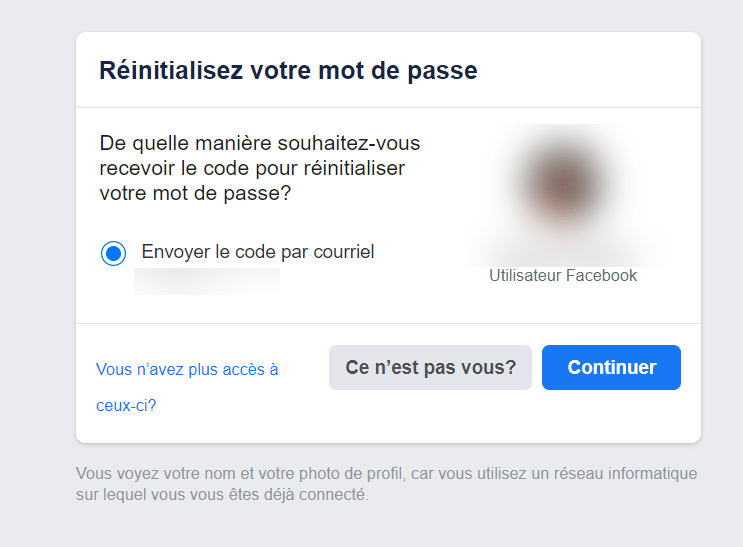Click the word "Continuer" on blue button
The width and height of the screenshot is (743, 547).
pyautogui.click(x=611, y=367)
